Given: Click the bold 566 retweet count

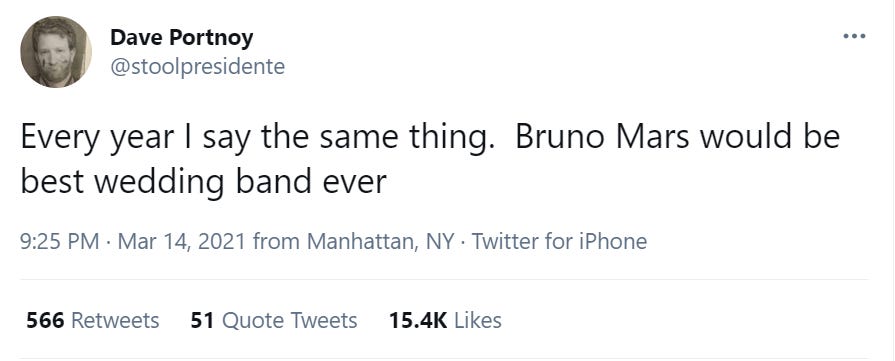Looking at the screenshot, I should (46, 320).
